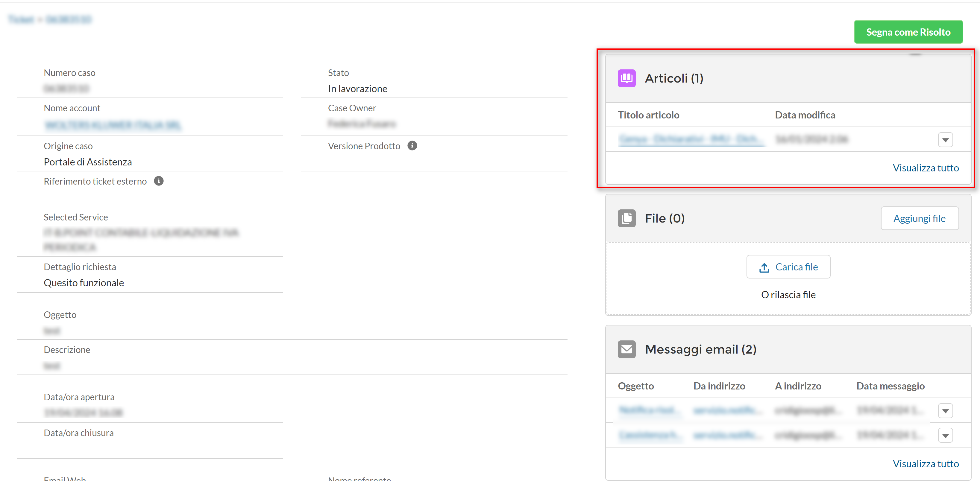Screen dimensions: 980x481
Task: Click the Data messaggio column header
Action: [x=890, y=386]
